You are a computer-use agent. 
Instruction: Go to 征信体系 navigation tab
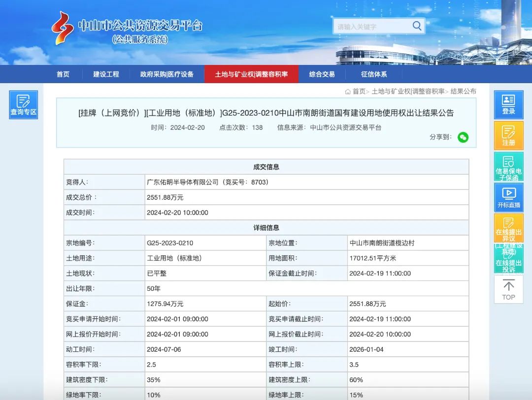coord(374,74)
